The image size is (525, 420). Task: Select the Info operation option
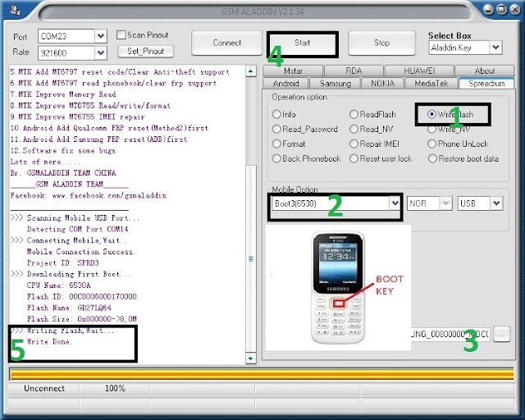[276, 114]
